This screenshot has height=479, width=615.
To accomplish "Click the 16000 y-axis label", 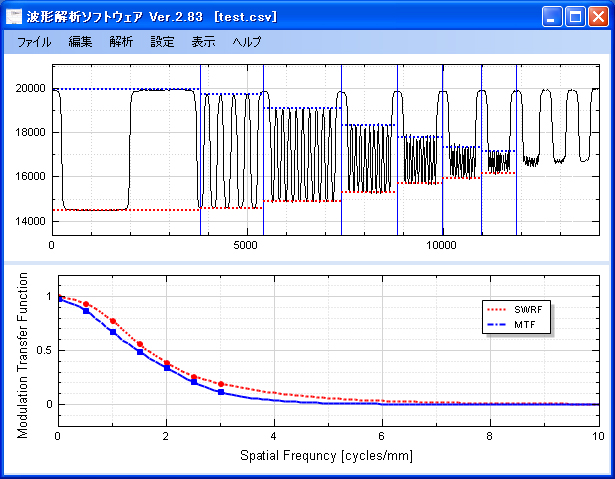I will tap(31, 177).
